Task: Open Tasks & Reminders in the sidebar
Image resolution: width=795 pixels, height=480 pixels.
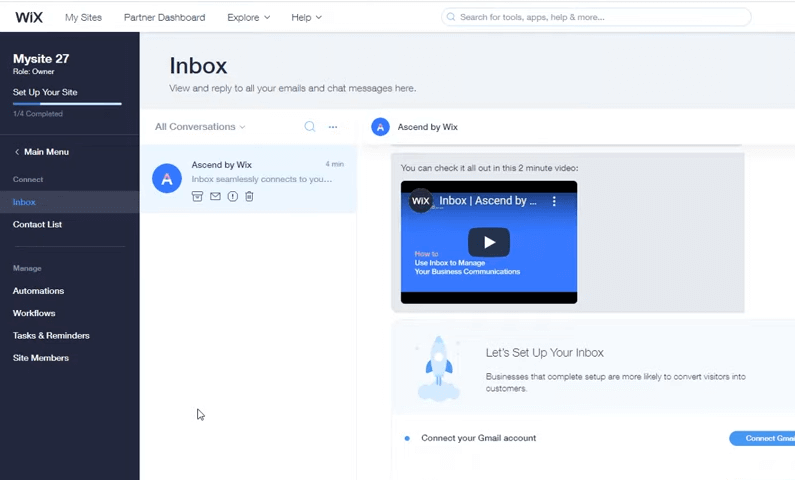Action: pos(51,336)
